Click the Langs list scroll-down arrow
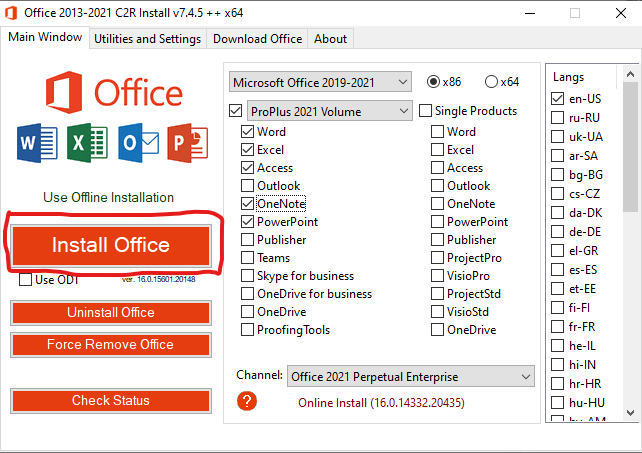Viewport: 642px width, 453px height. point(631,412)
